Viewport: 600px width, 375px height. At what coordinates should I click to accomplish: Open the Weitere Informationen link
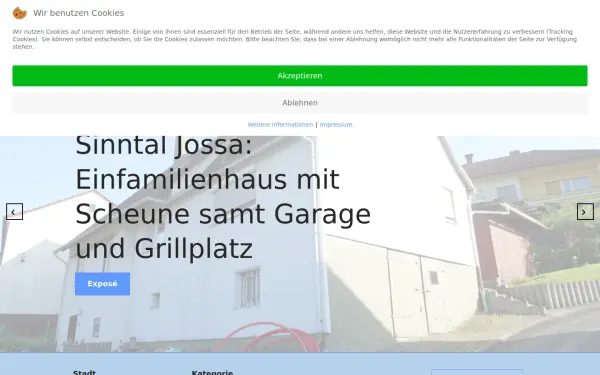[280, 125]
